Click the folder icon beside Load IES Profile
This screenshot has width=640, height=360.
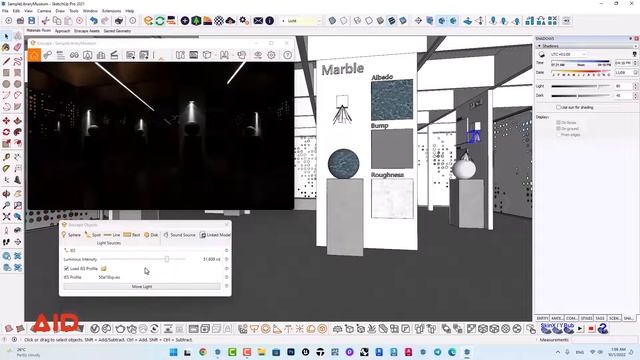(x=104, y=268)
